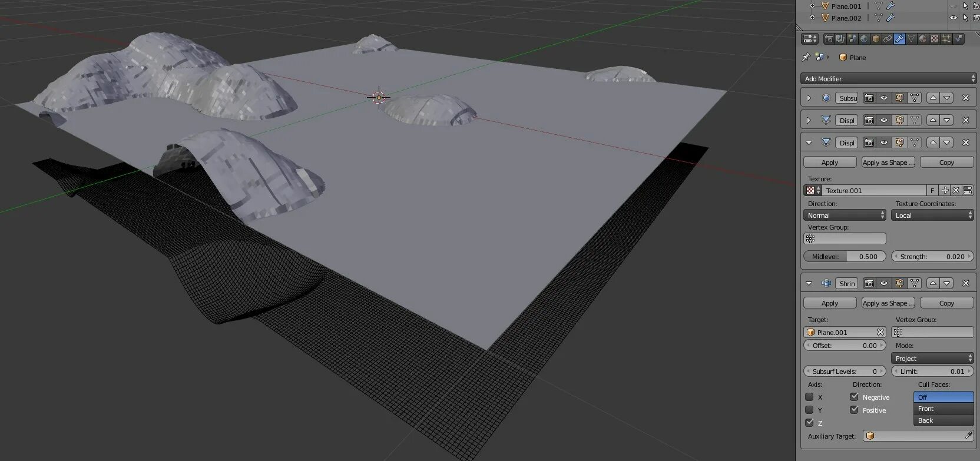Click the Strength 0.020 value field
Image resolution: width=980 pixels, height=461 pixels.
click(x=932, y=256)
